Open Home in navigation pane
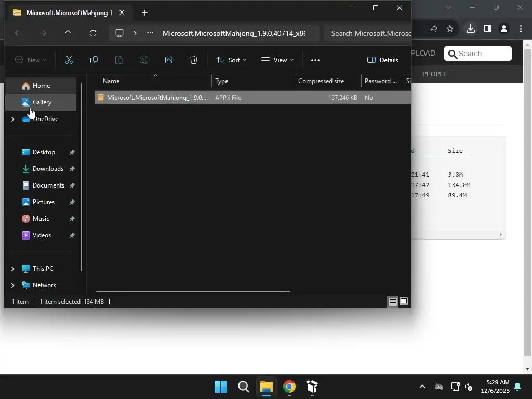The image size is (532, 399). [41, 86]
